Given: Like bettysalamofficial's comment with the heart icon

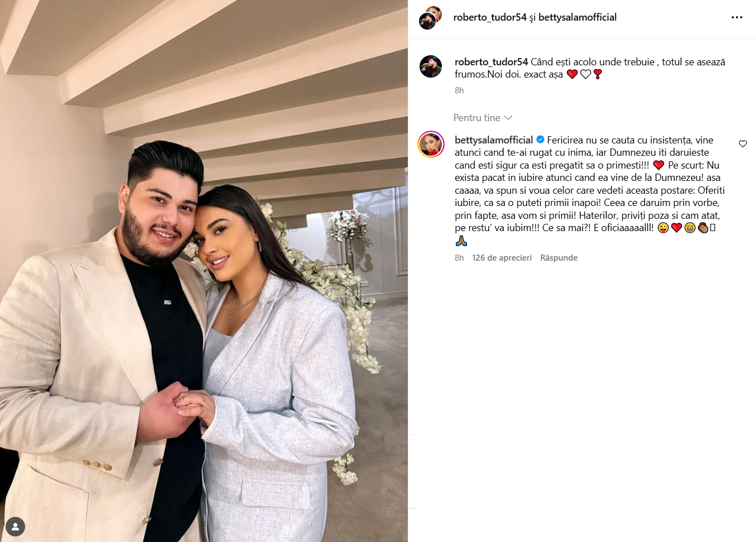Looking at the screenshot, I should [743, 144].
